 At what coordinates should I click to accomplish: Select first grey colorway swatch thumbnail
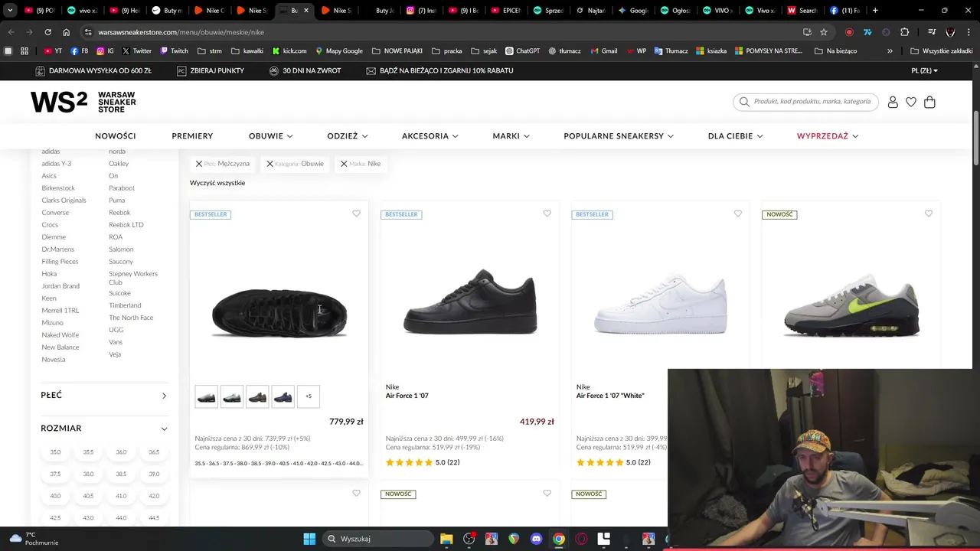[206, 396]
